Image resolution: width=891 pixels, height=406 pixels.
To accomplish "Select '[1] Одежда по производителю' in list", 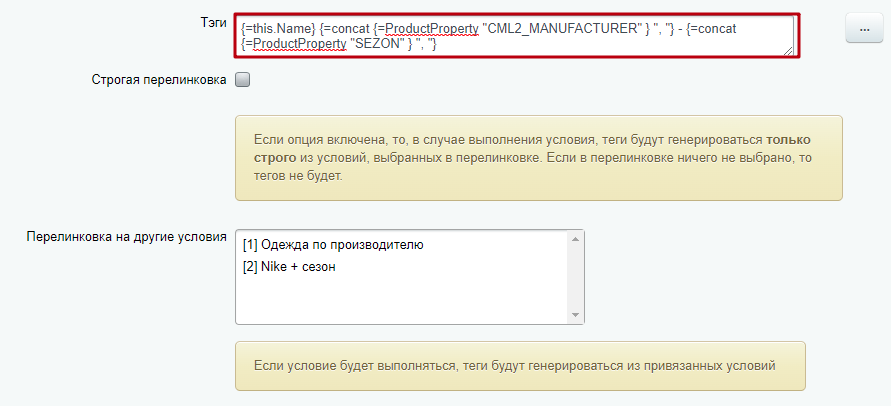I will tap(403, 245).
